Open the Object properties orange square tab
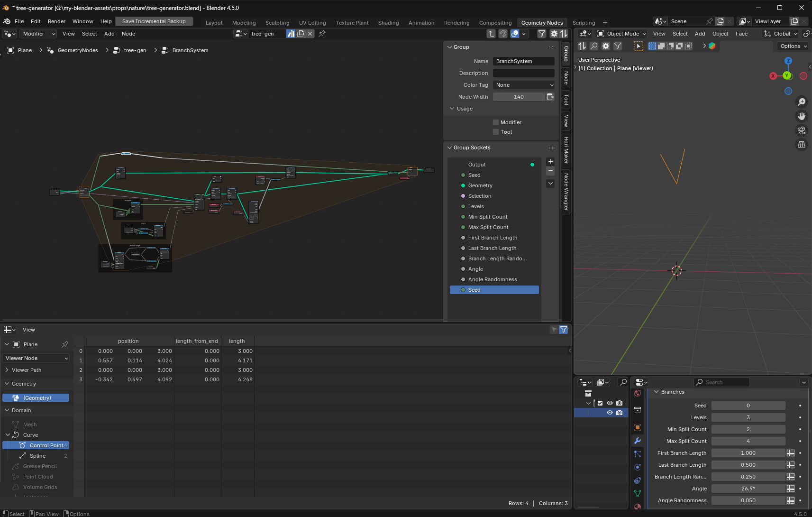The height and width of the screenshot is (517, 812). (638, 427)
